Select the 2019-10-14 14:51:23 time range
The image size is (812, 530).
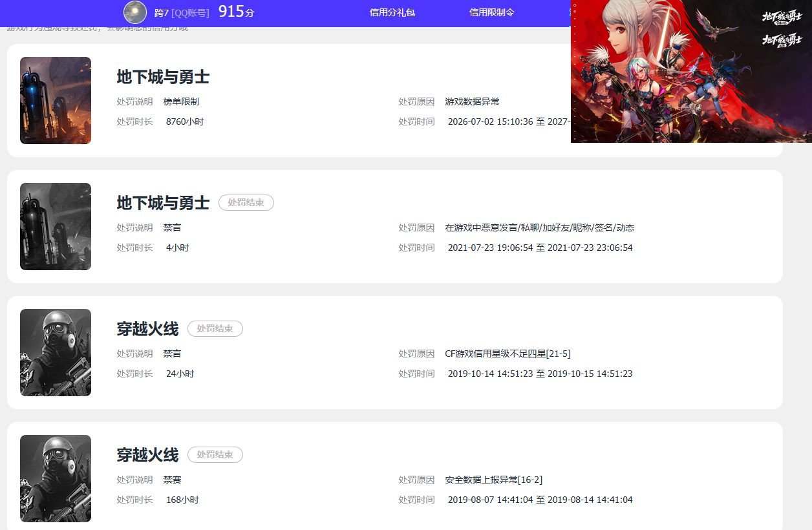pos(540,374)
